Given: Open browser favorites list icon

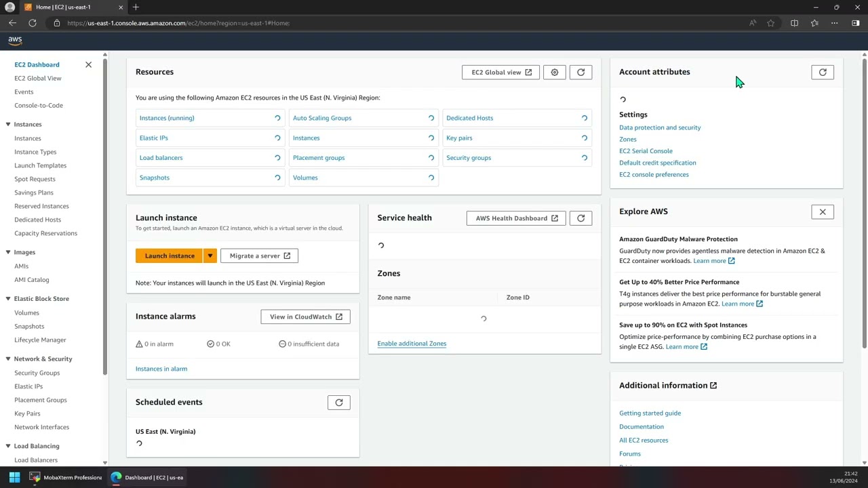Looking at the screenshot, I should pos(814,23).
